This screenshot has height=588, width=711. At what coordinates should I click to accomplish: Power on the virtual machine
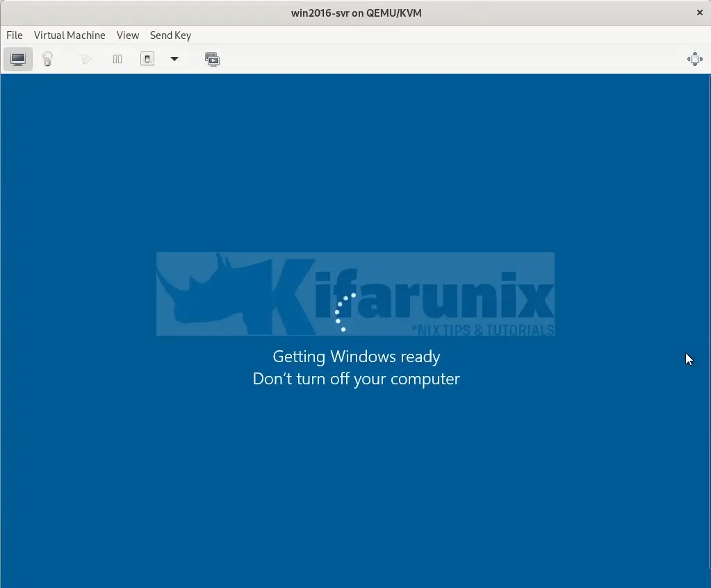click(x=87, y=59)
